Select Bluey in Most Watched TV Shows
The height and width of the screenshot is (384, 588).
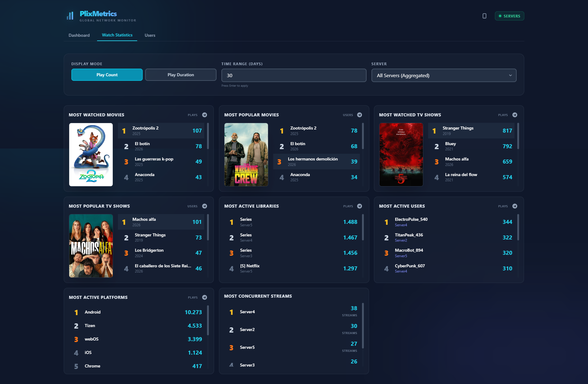471,146
